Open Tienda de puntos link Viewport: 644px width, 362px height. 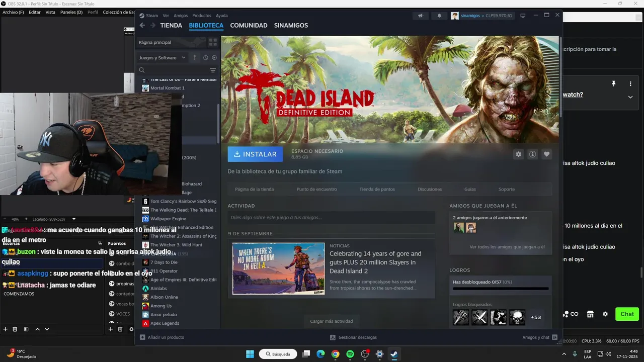377,189
